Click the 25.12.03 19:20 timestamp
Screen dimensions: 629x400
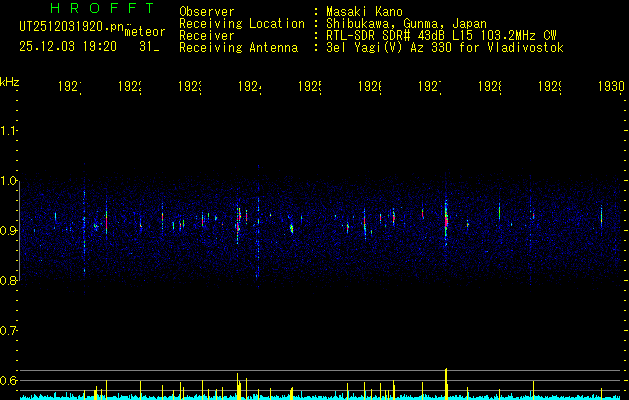pos(68,47)
